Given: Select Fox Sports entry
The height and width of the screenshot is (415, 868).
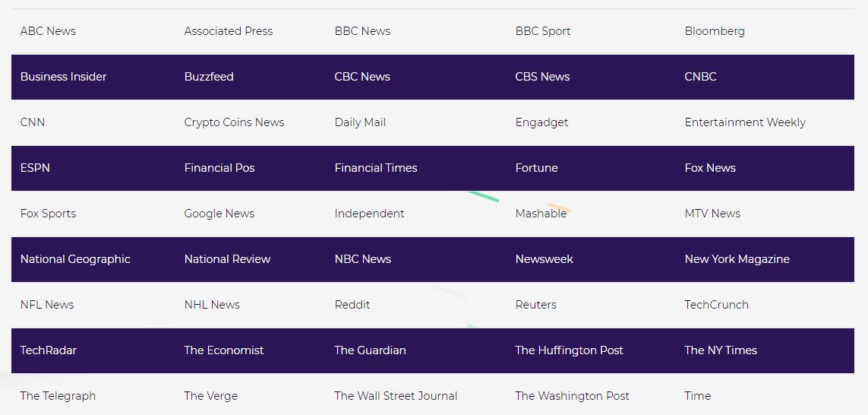Looking at the screenshot, I should (x=48, y=214).
